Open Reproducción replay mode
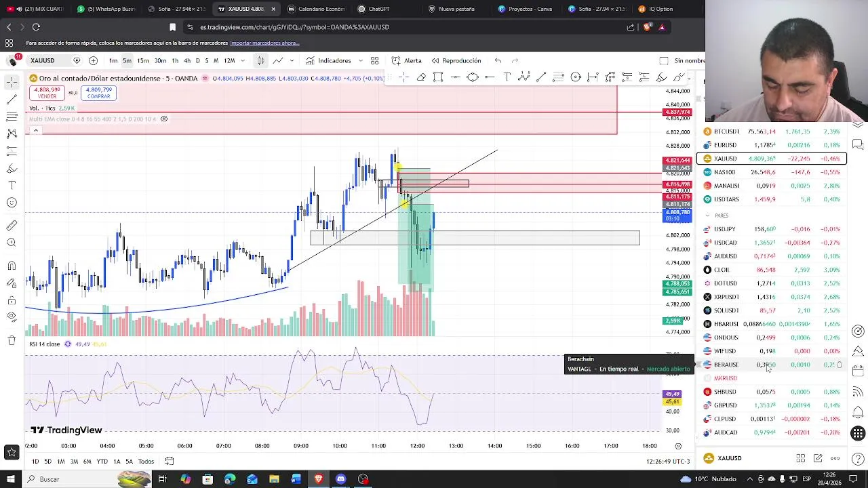 (x=456, y=61)
